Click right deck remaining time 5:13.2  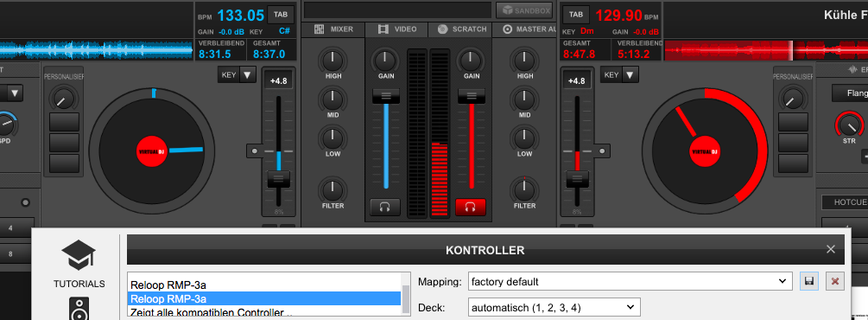point(634,54)
